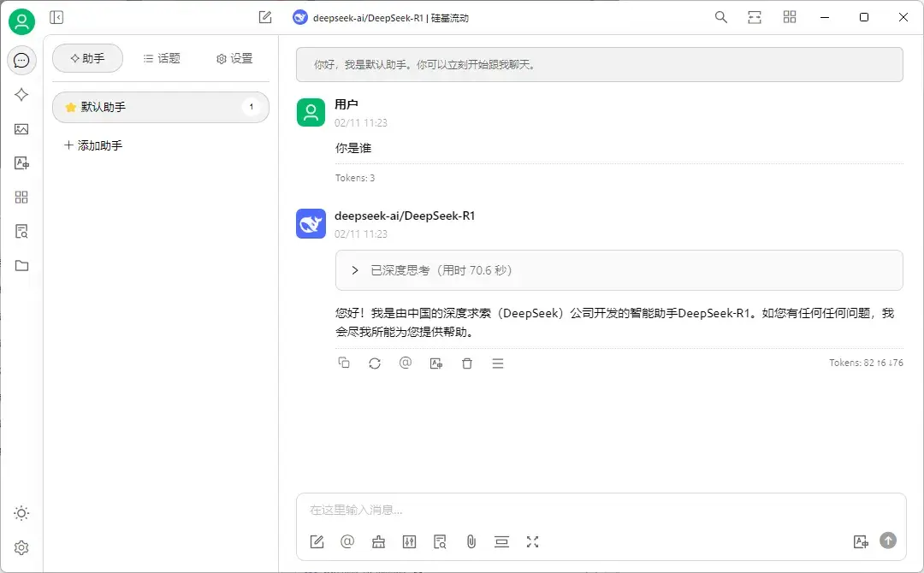Viewport: 924px width, 573px height.
Task: Click the translate icon beside the send button
Action: (x=861, y=542)
